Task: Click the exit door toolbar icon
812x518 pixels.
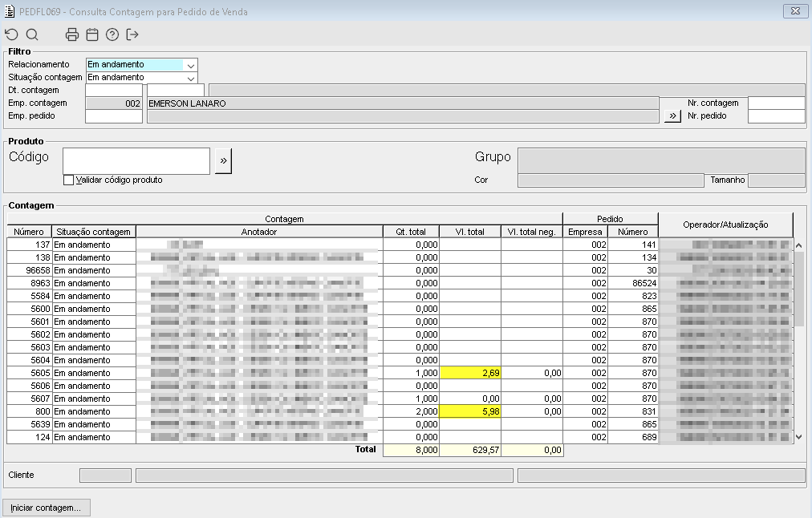Action: pos(132,34)
